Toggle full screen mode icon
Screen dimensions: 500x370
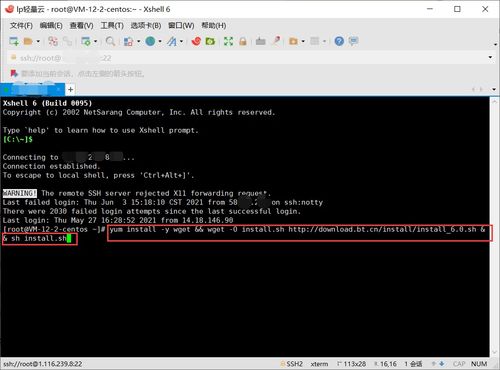click(228, 41)
